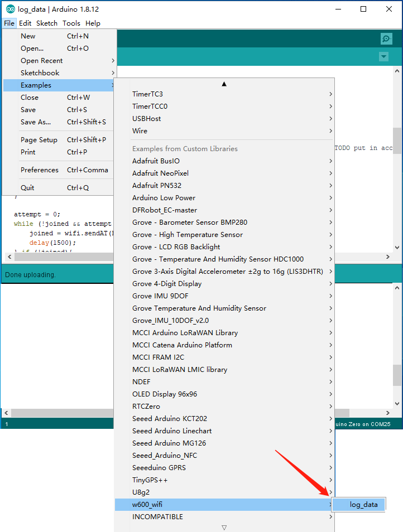
Task: Expand Adafruit PN532 examples
Action: [224, 185]
